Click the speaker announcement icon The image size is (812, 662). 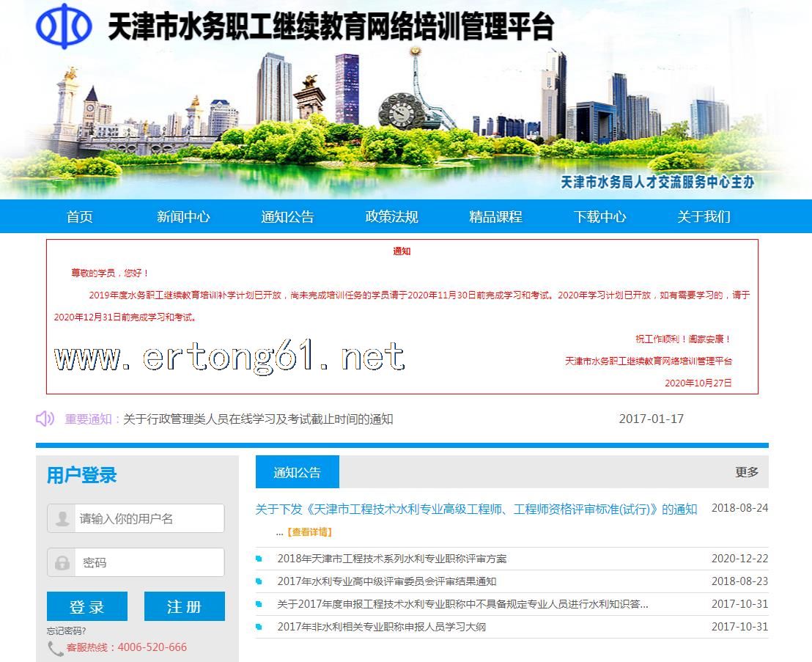coord(45,419)
